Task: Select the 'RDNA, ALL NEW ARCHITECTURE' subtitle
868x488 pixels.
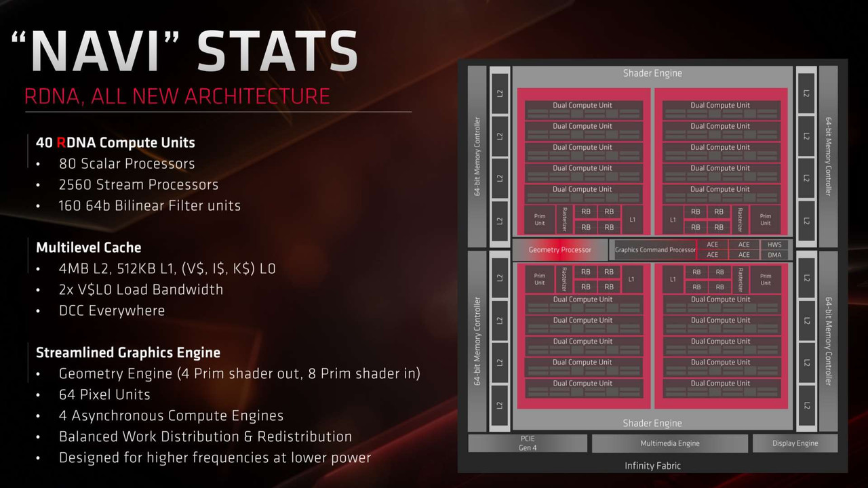Action: tap(177, 96)
